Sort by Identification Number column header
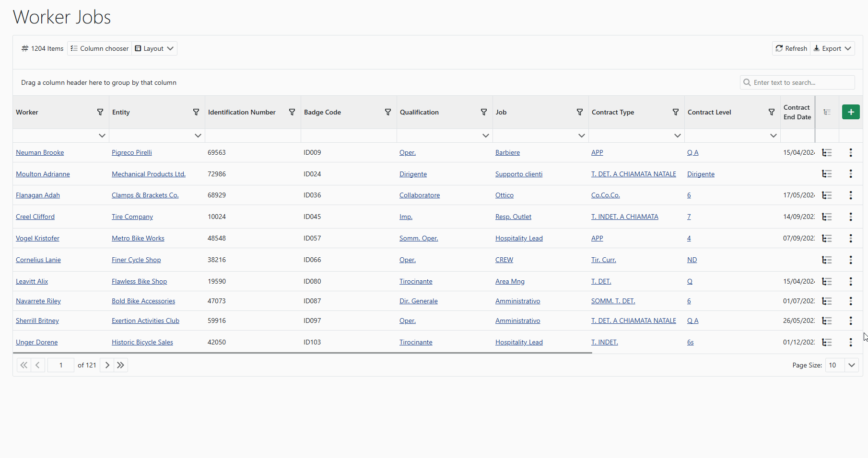868x458 pixels. click(242, 112)
